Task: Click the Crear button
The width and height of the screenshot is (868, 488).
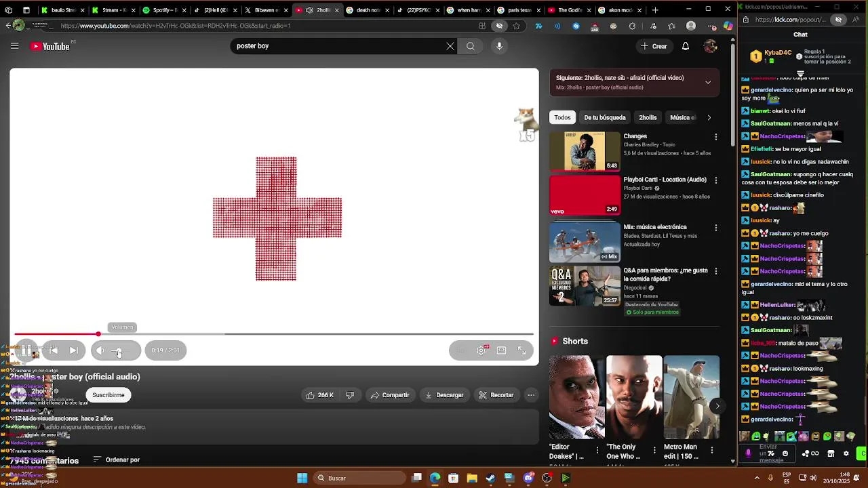Action: (x=654, y=46)
